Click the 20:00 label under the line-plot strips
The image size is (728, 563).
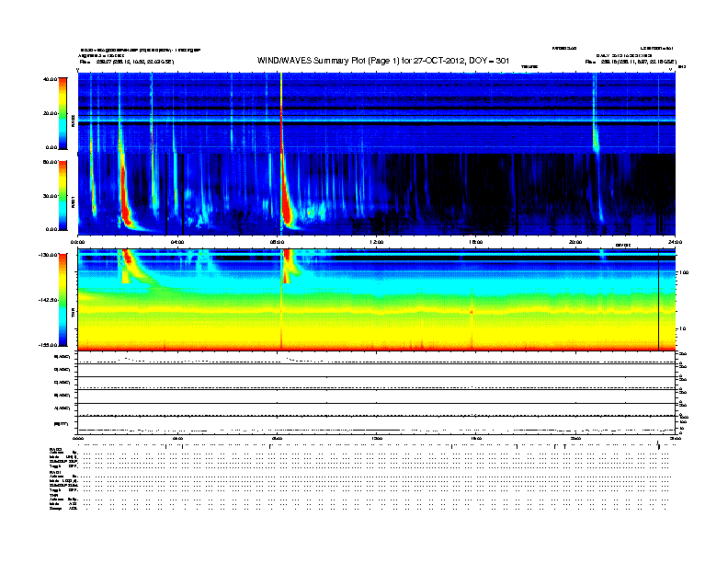click(x=575, y=438)
